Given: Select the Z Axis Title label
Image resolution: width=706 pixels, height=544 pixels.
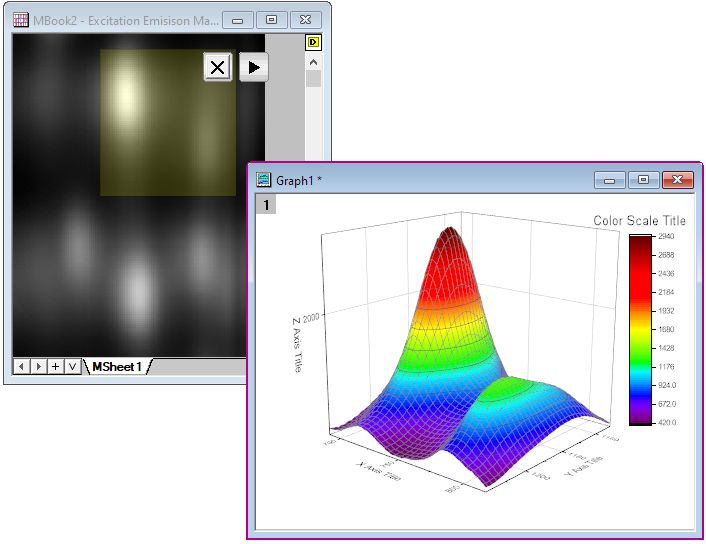Looking at the screenshot, I should tap(296, 345).
